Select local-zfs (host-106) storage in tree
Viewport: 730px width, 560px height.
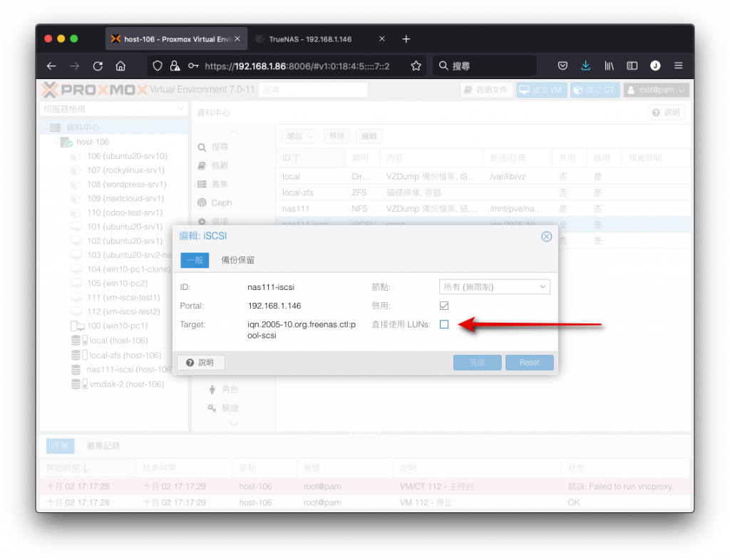tap(125, 355)
